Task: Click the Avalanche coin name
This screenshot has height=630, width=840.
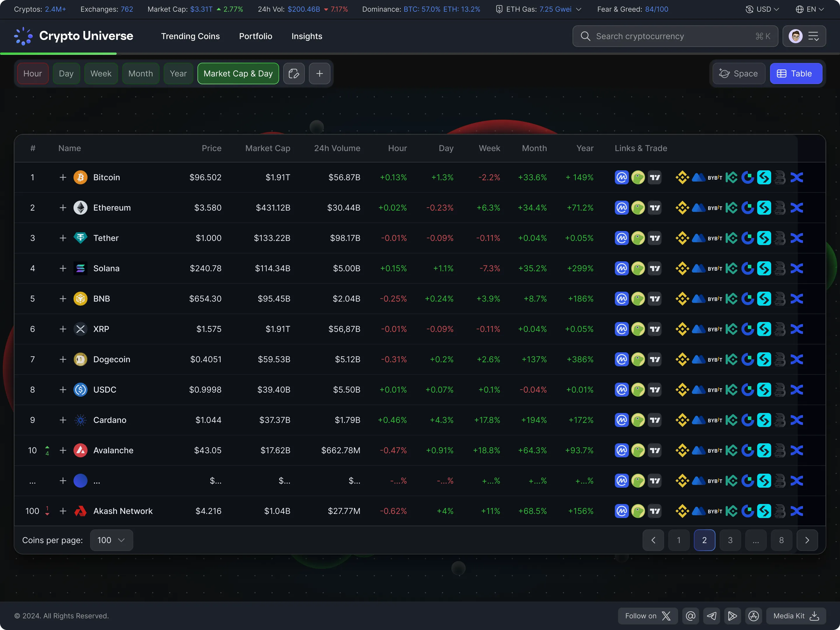Action: pos(113,450)
